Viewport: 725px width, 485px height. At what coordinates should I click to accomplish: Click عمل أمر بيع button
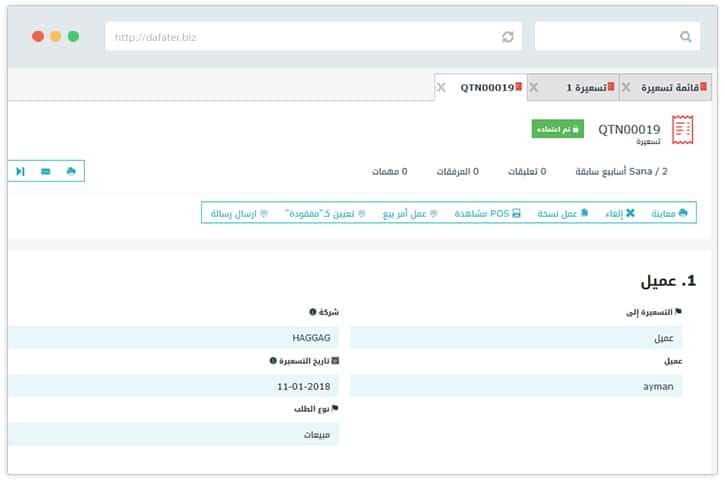[x=411, y=214]
